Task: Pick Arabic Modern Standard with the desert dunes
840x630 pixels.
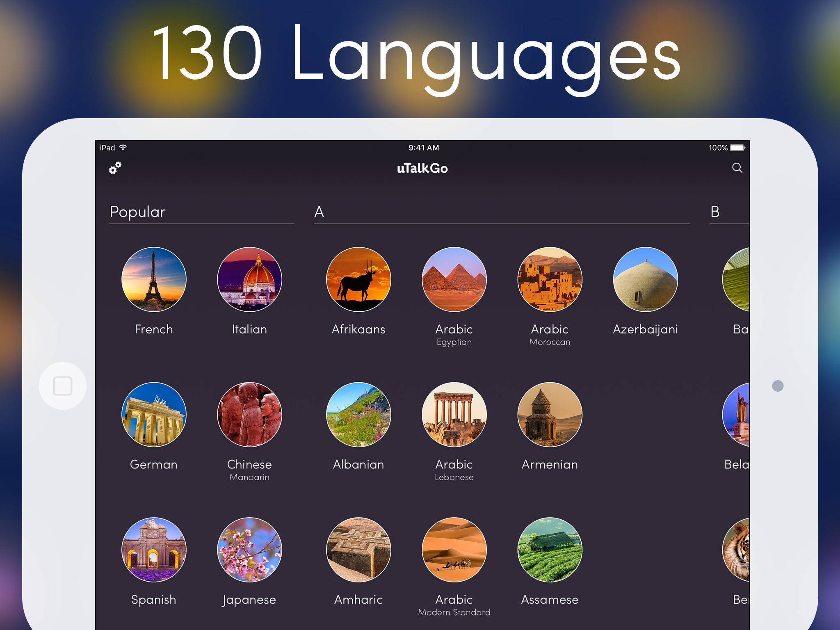Action: coord(454,550)
